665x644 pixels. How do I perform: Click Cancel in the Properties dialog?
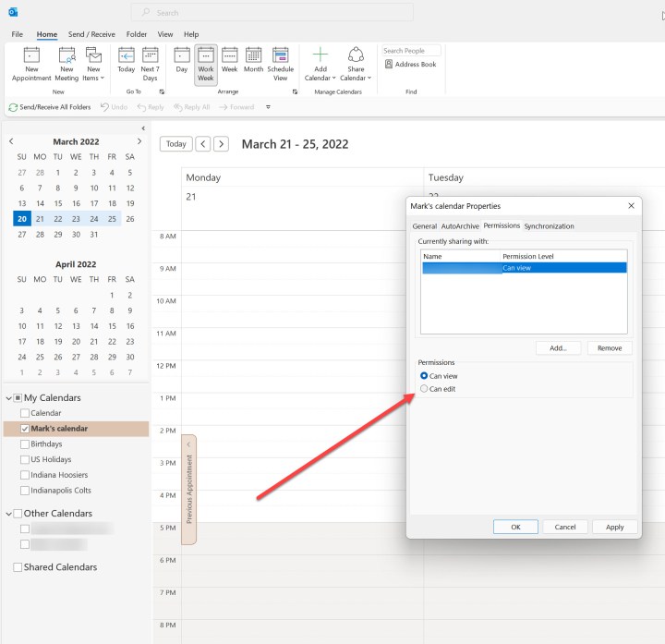(x=565, y=527)
